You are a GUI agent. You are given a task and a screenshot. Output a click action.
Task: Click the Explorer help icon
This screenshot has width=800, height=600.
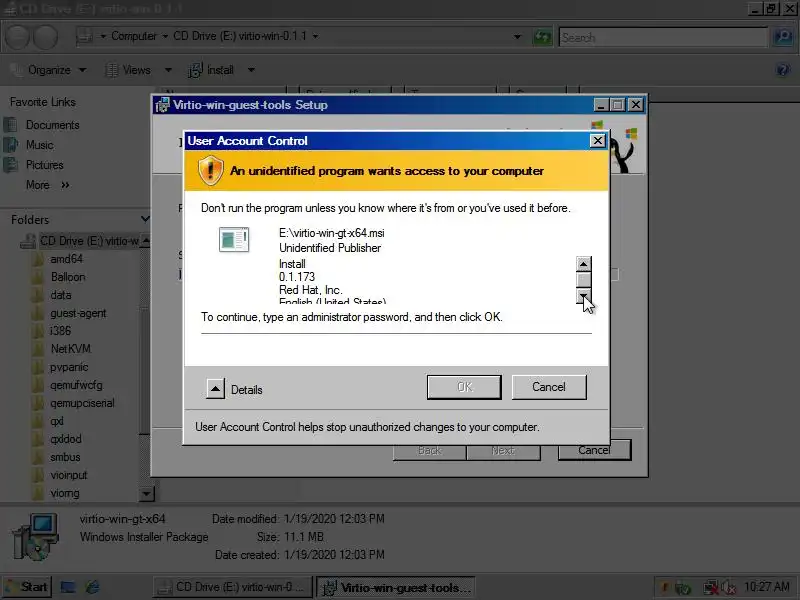pyautogui.click(x=783, y=70)
